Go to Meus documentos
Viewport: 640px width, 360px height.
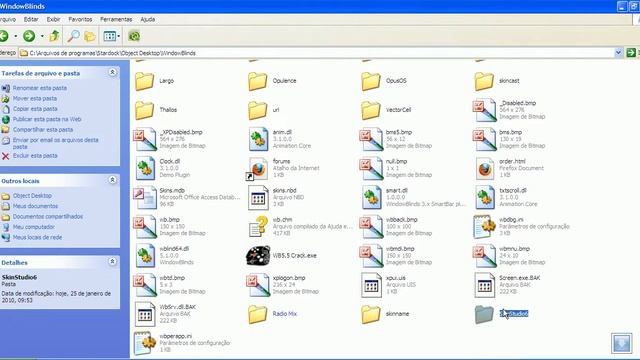tap(35, 206)
